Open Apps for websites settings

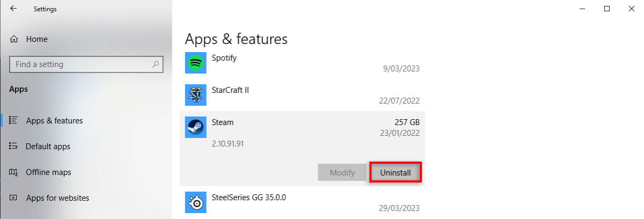tap(57, 198)
